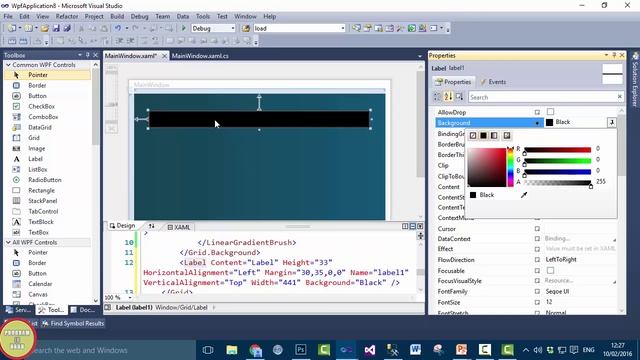
Task: Click the AllowDrop property marker square
Action: point(537,112)
